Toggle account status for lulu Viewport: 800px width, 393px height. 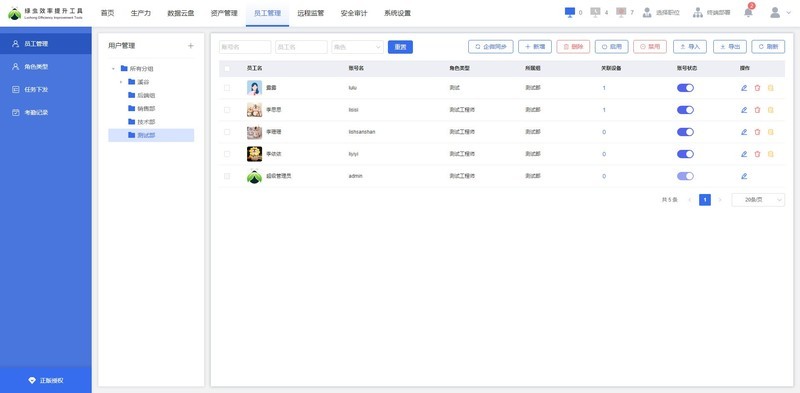(685, 88)
